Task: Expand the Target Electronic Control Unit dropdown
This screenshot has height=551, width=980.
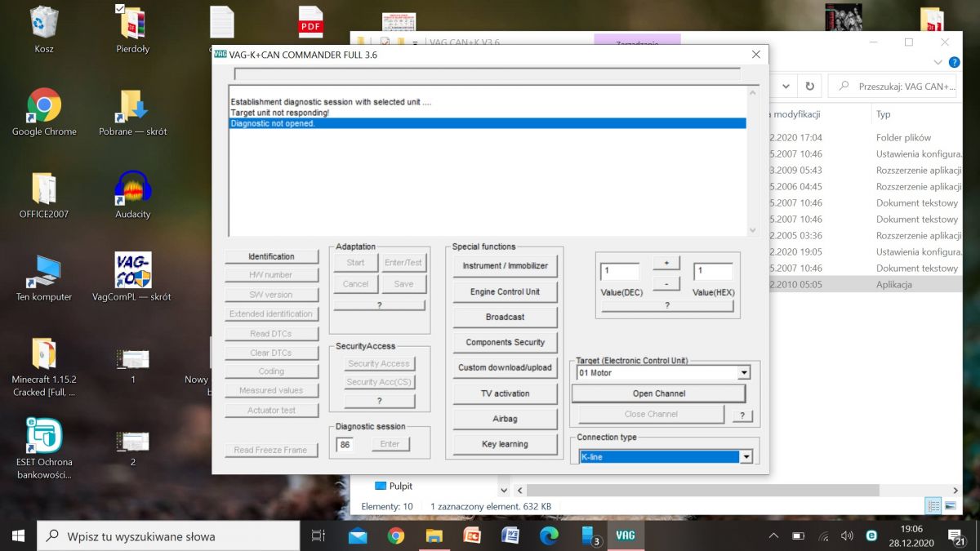Action: (x=743, y=373)
